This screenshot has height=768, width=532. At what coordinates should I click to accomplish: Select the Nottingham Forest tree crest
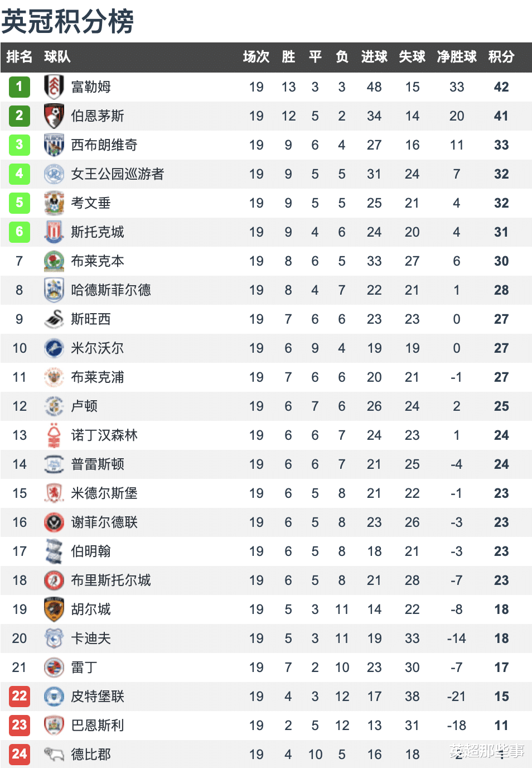(x=54, y=435)
